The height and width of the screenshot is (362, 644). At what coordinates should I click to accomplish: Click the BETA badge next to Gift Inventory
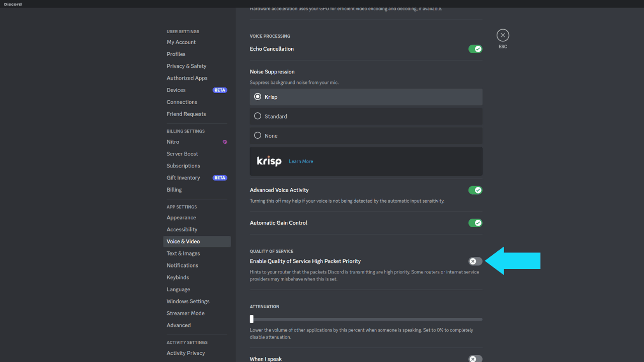point(220,177)
